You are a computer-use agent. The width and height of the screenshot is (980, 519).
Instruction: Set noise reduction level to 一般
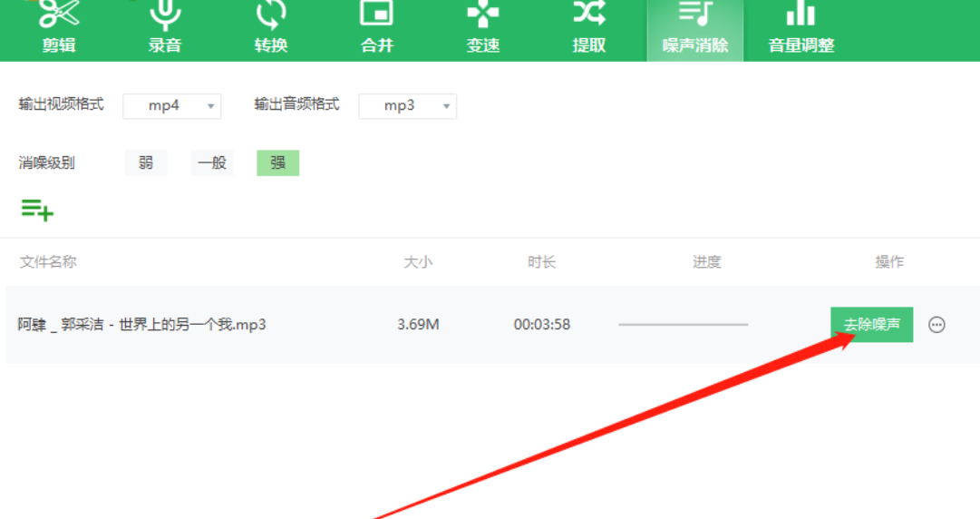click(212, 163)
